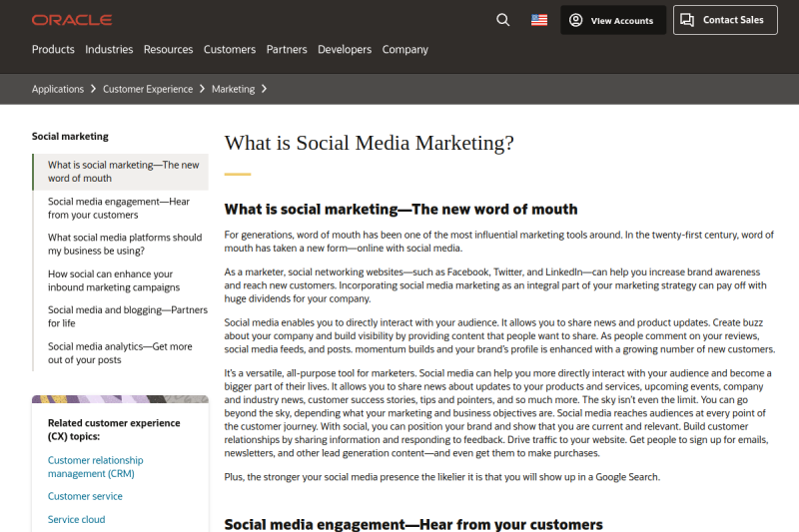This screenshot has height=532, width=799.
Task: Select the US flag country icon
Action: click(x=539, y=20)
